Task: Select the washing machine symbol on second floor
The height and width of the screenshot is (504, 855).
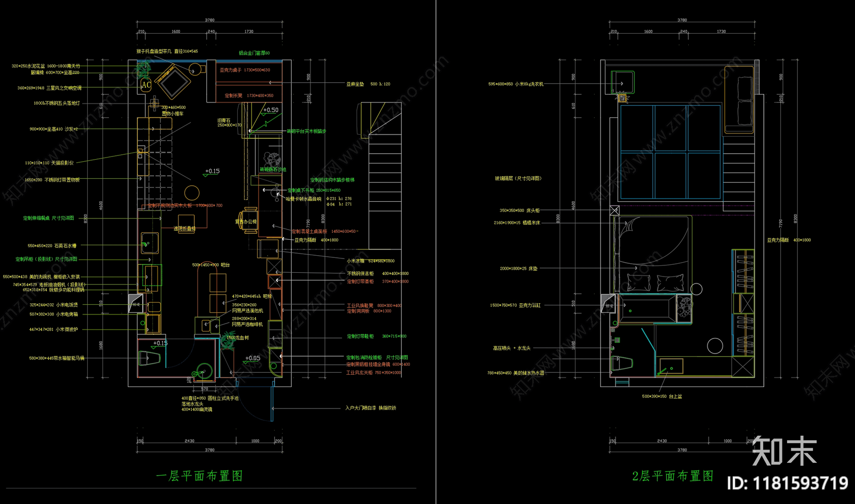Action: (x=623, y=82)
